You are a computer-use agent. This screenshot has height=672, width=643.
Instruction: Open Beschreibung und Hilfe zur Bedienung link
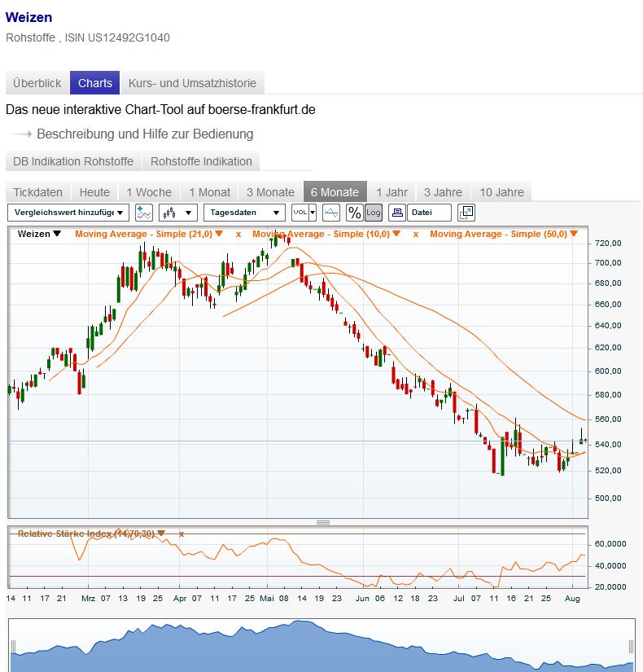click(145, 134)
